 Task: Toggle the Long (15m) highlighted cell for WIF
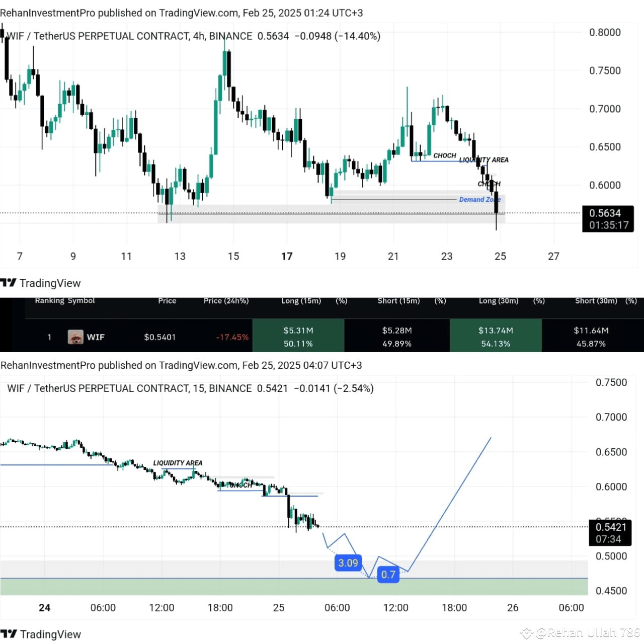(x=298, y=336)
